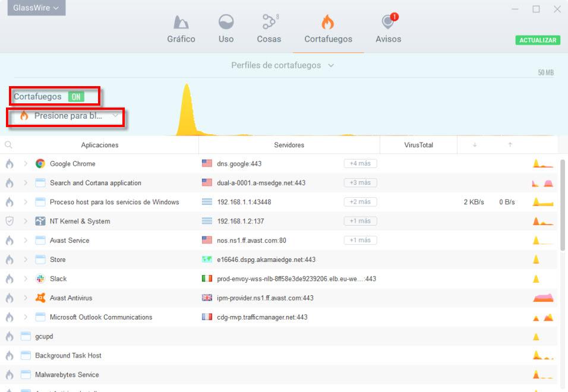Expand the Microsoft Outlook Communications row

(26, 317)
